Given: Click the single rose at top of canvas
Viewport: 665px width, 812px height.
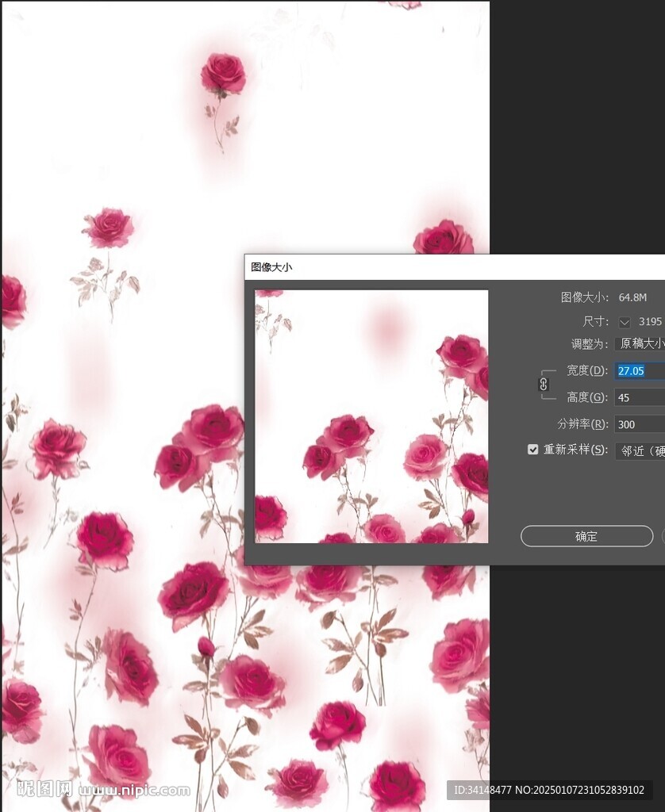Looking at the screenshot, I should (223, 75).
